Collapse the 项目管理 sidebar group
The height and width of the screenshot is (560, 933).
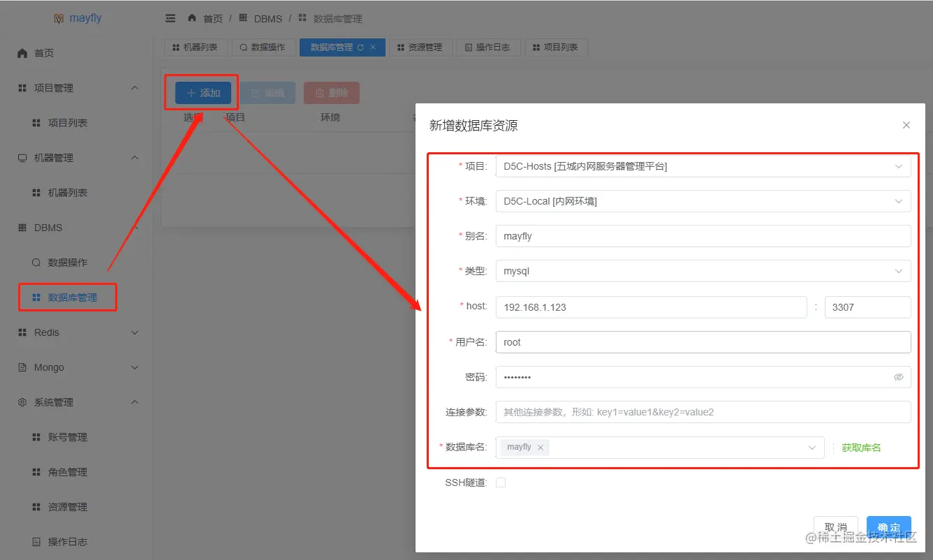135,88
